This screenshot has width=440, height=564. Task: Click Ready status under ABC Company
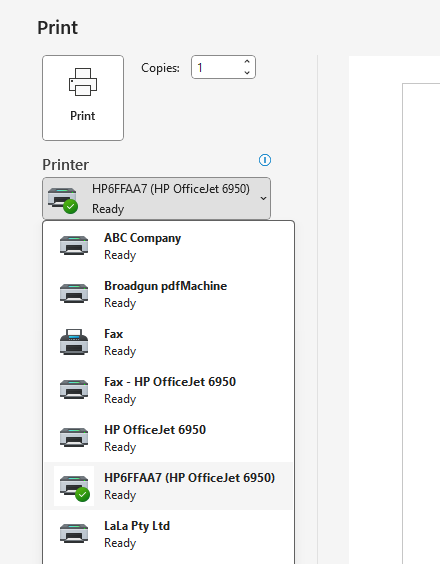(120, 255)
